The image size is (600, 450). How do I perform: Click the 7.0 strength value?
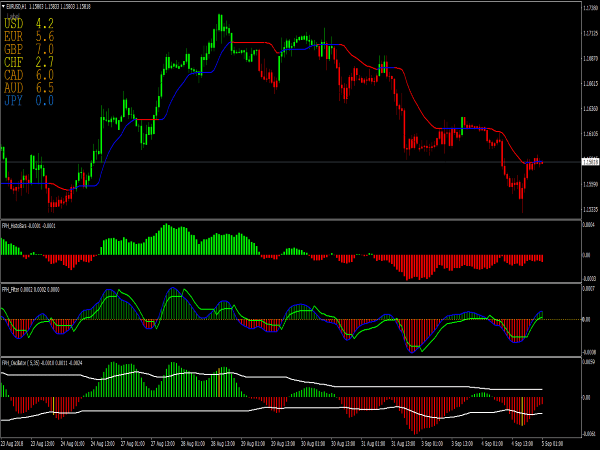pyautogui.click(x=45, y=49)
